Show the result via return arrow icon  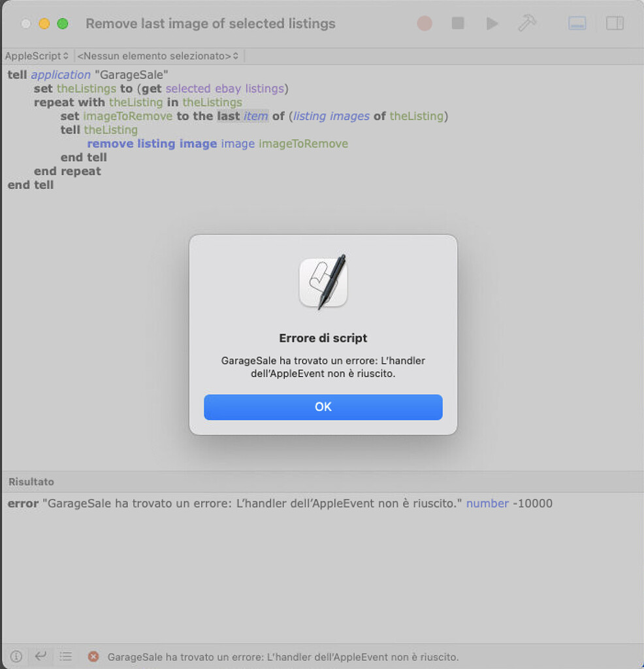tap(40, 656)
